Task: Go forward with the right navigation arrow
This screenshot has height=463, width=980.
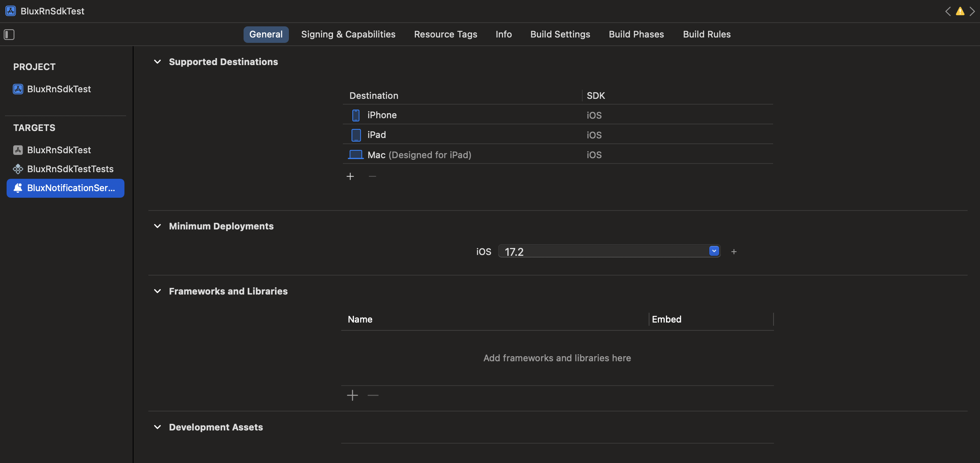Action: tap(972, 11)
